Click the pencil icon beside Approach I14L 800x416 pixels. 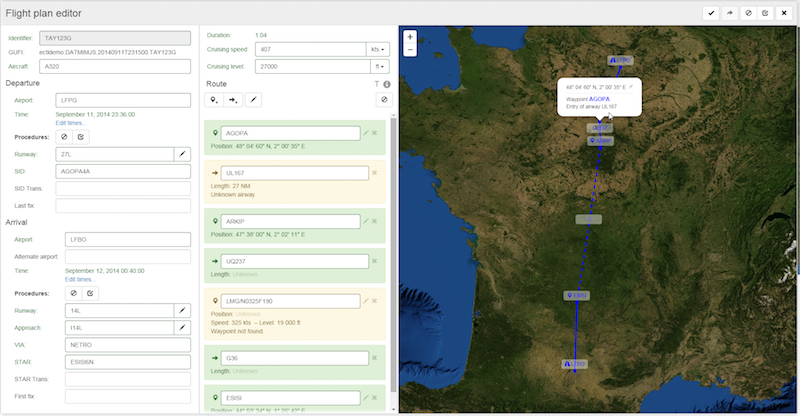(182, 327)
